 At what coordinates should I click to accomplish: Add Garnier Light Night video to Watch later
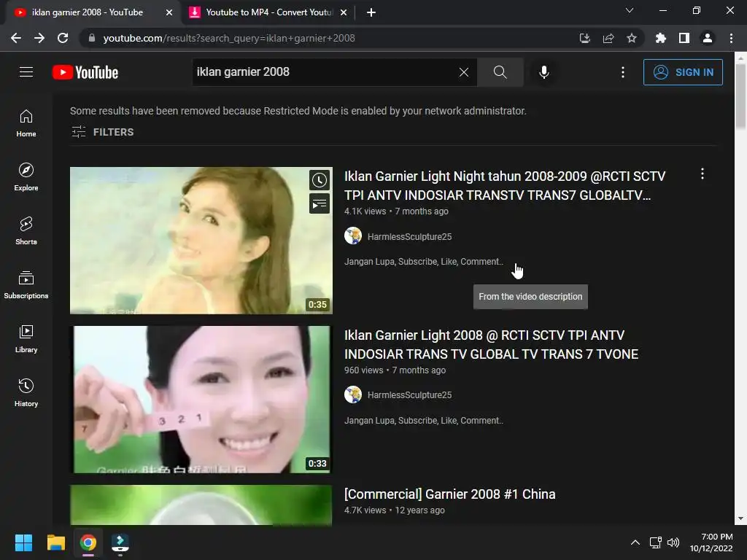coord(320,181)
